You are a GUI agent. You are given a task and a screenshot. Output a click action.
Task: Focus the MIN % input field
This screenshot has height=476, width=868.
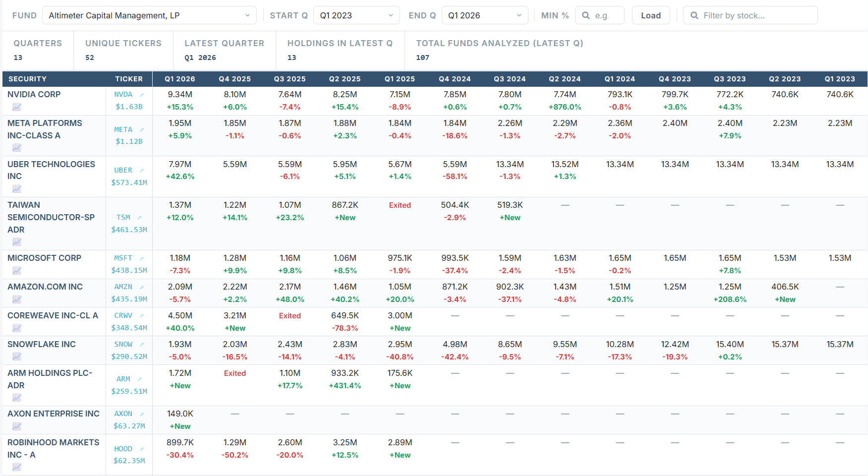[x=600, y=15]
